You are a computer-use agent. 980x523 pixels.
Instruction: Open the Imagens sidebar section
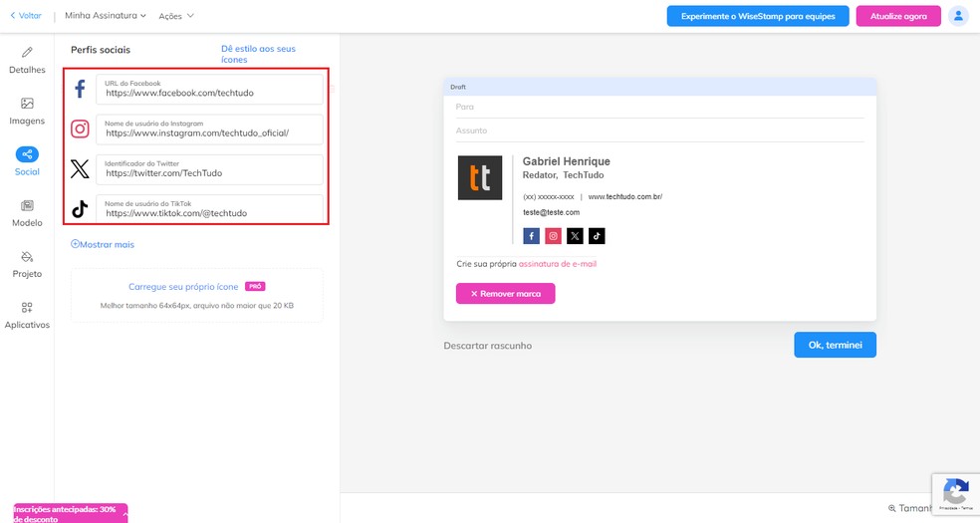tap(27, 111)
